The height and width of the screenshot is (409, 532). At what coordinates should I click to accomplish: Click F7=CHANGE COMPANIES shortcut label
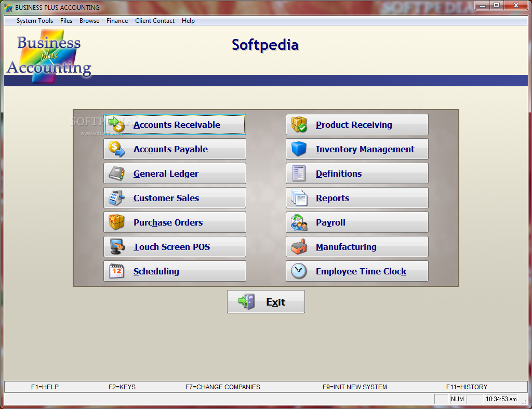[x=222, y=387]
